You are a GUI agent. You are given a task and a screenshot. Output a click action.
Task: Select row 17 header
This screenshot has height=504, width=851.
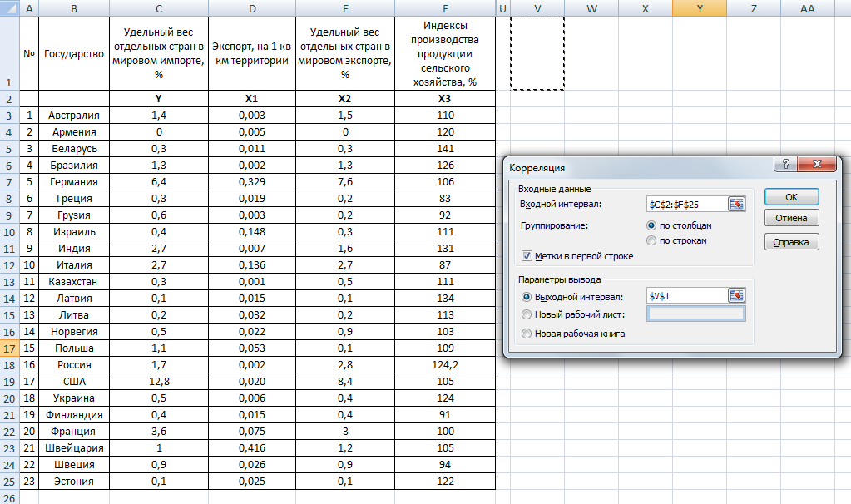[10, 348]
